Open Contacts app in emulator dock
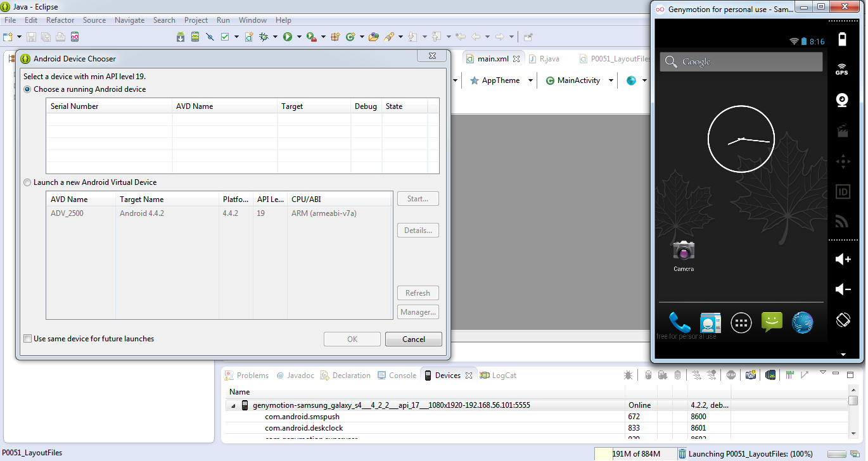The image size is (868, 461). (710, 323)
